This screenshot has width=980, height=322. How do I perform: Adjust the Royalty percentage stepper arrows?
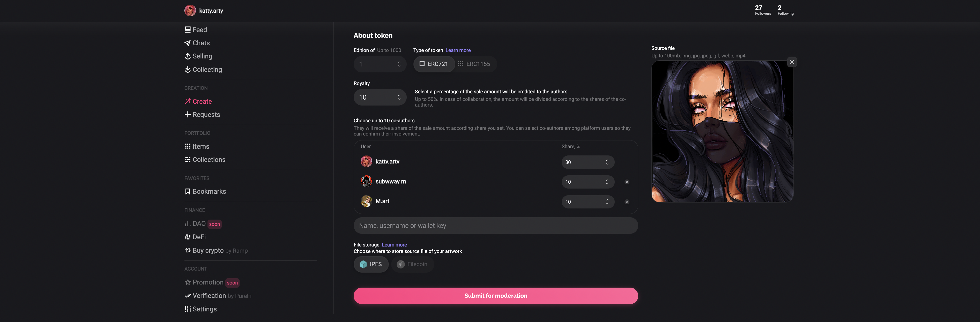tap(399, 97)
